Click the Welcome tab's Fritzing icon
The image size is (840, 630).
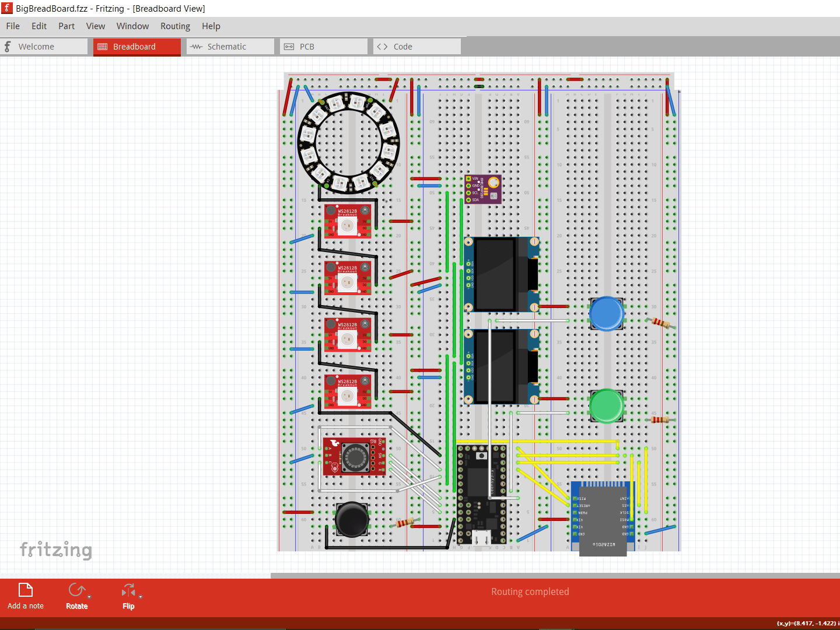point(8,45)
